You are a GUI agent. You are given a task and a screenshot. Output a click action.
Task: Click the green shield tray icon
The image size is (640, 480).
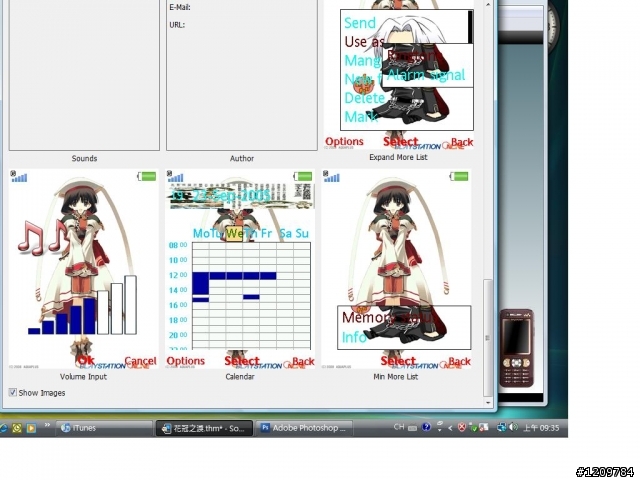click(x=473, y=428)
